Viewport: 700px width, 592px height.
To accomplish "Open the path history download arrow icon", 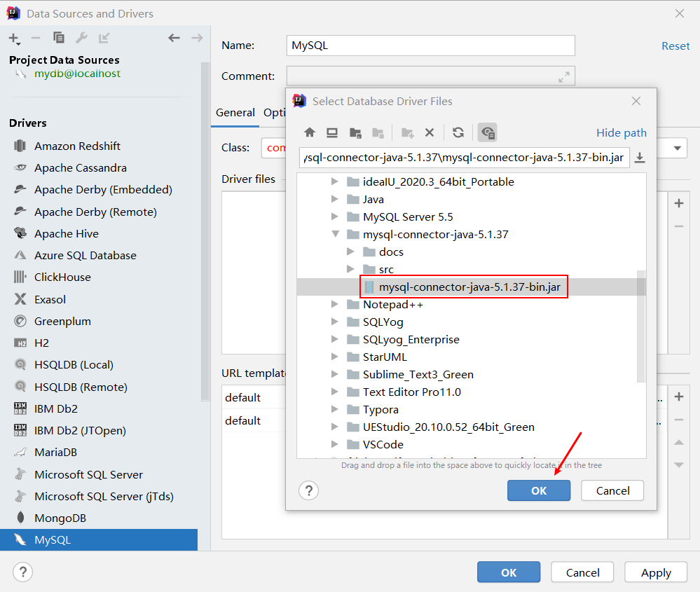I will (x=640, y=158).
